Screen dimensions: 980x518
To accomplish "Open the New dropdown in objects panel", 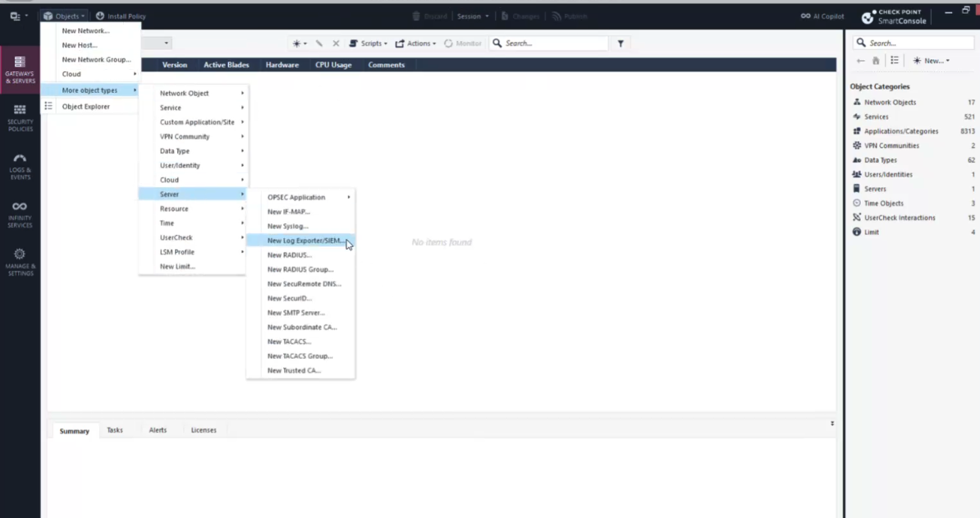I will [932, 61].
